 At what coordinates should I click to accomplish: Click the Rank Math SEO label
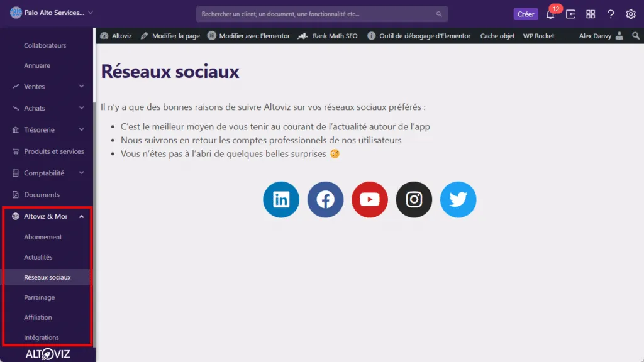[335, 36]
